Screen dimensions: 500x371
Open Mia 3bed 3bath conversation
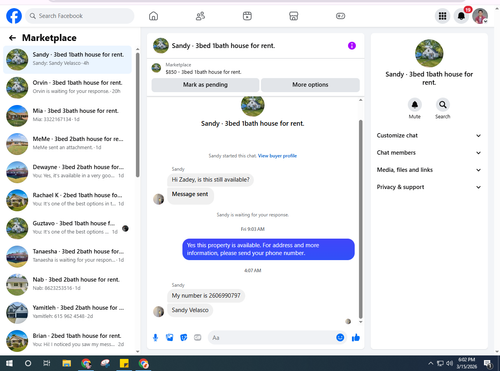pyautogui.click(x=68, y=115)
